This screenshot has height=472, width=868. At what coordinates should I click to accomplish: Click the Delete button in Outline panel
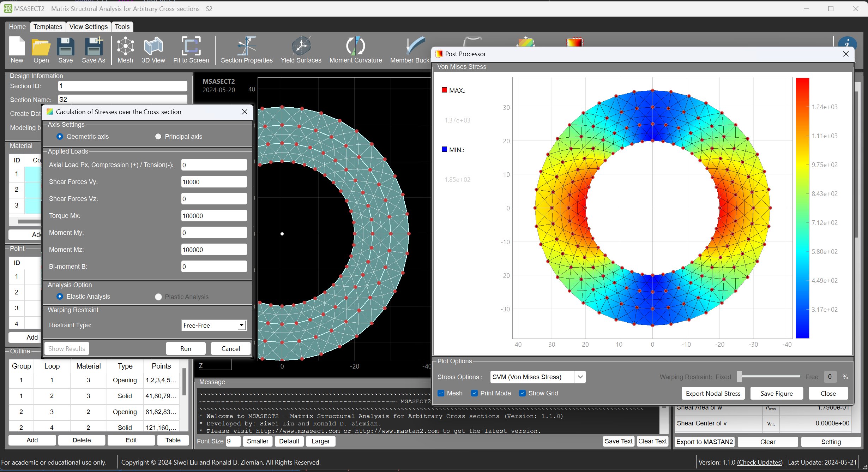coord(82,440)
